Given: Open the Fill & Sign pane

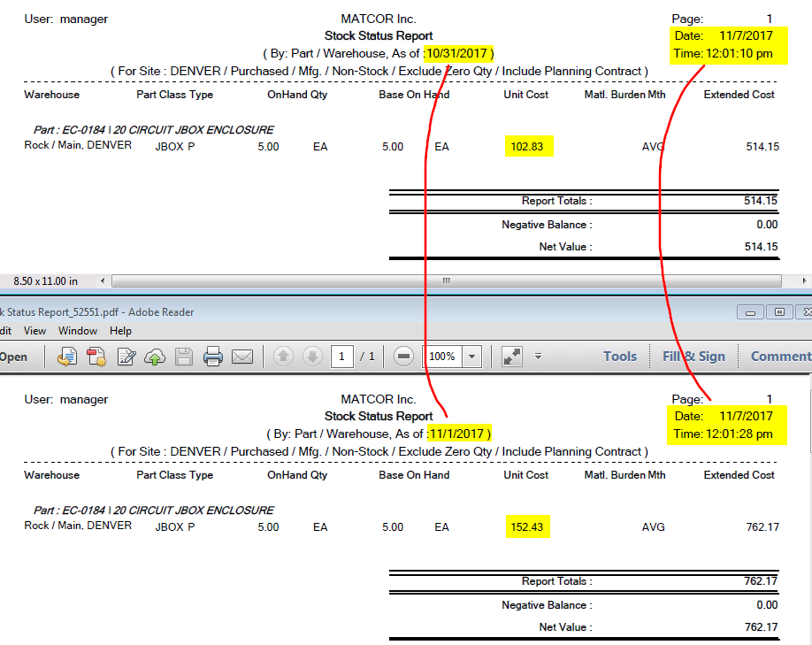Looking at the screenshot, I should click(x=694, y=357).
